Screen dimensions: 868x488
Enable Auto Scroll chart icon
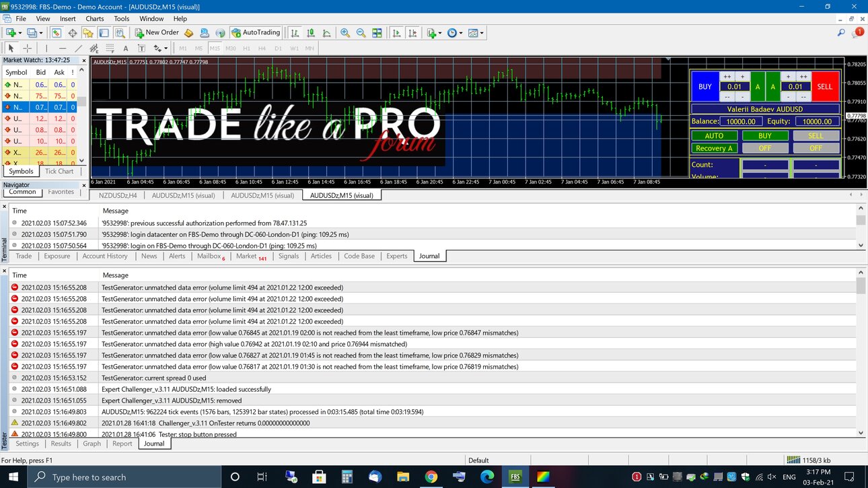coord(396,32)
